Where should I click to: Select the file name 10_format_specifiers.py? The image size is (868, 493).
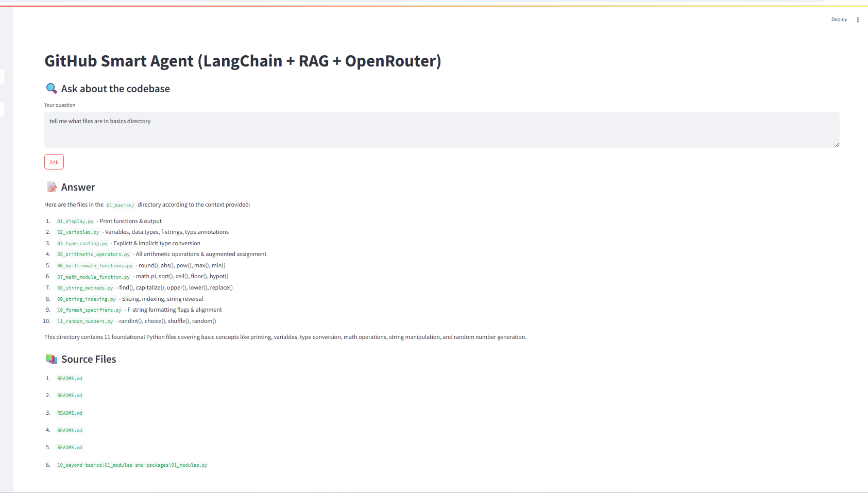pyautogui.click(x=89, y=310)
